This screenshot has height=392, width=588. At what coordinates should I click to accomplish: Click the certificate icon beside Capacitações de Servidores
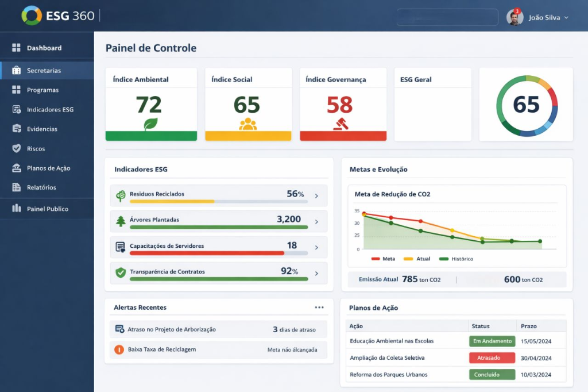click(121, 247)
